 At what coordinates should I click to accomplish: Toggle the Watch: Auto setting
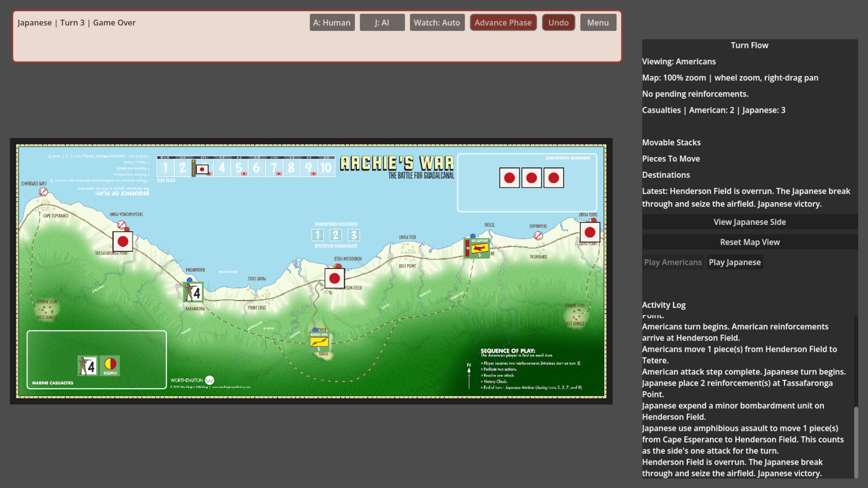(x=437, y=23)
